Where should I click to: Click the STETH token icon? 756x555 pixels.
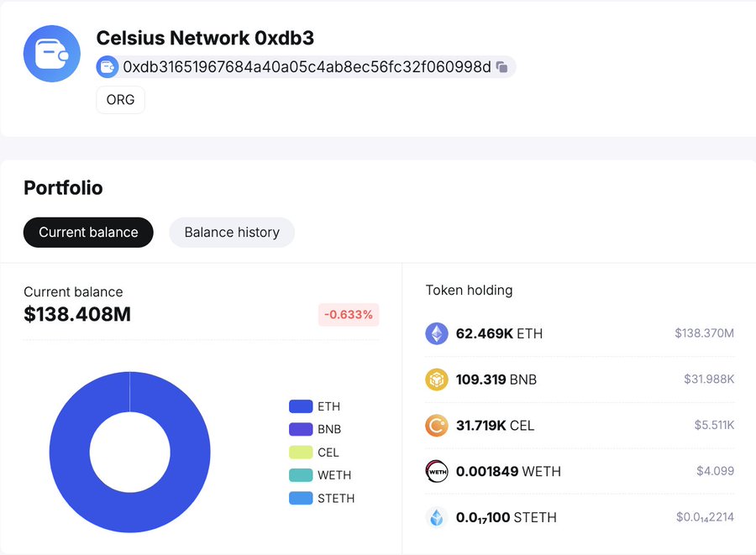437,517
